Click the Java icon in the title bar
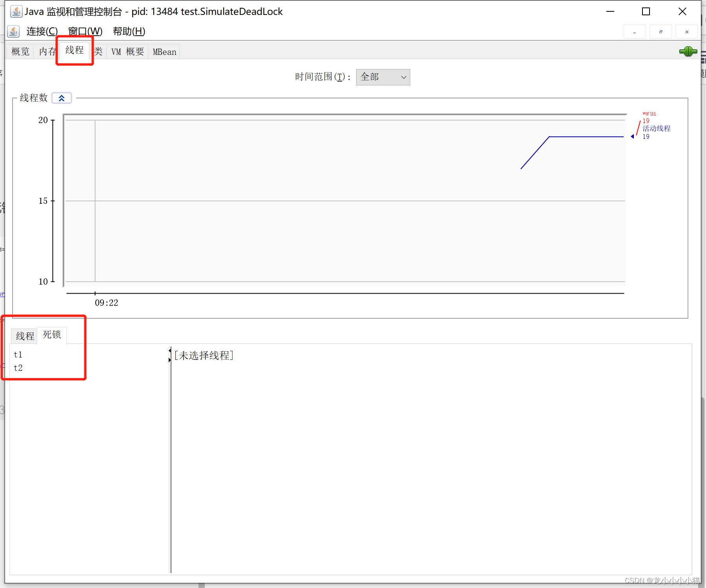This screenshot has height=588, width=706. (x=16, y=11)
